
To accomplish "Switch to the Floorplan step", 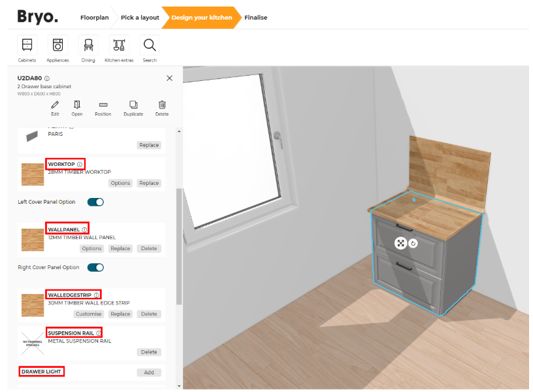I will (94, 18).
